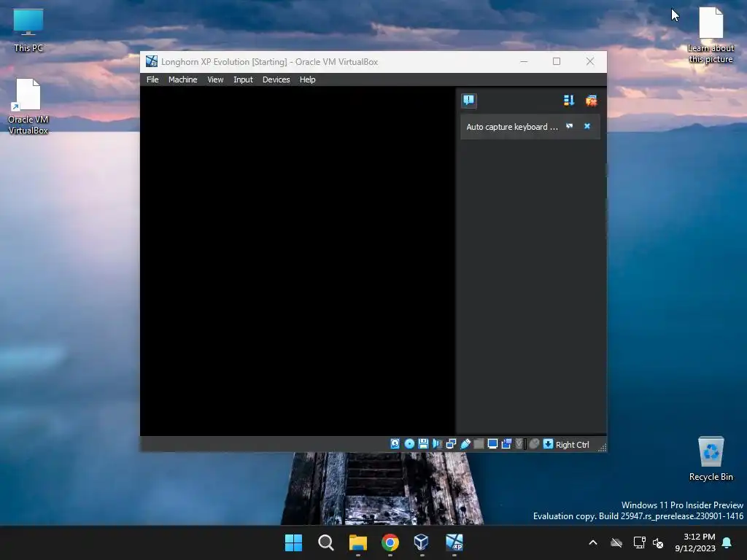Click the window resize grip in status bar

pyautogui.click(x=602, y=447)
